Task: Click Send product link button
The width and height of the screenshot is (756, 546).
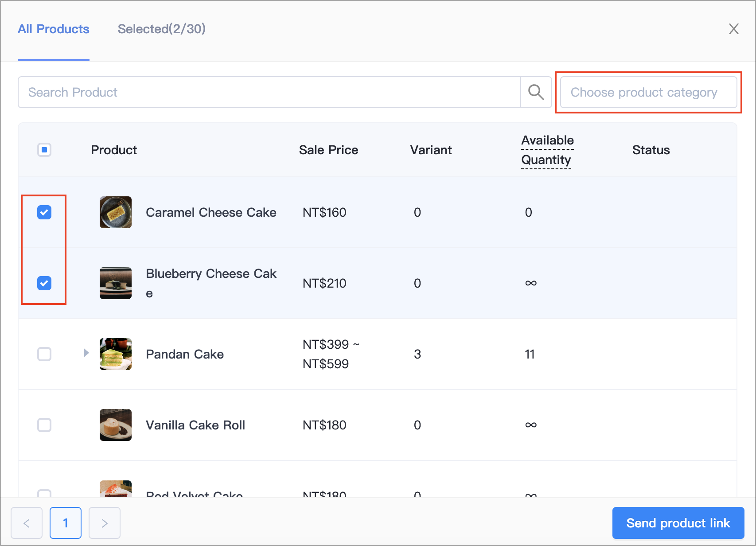Action: (678, 523)
